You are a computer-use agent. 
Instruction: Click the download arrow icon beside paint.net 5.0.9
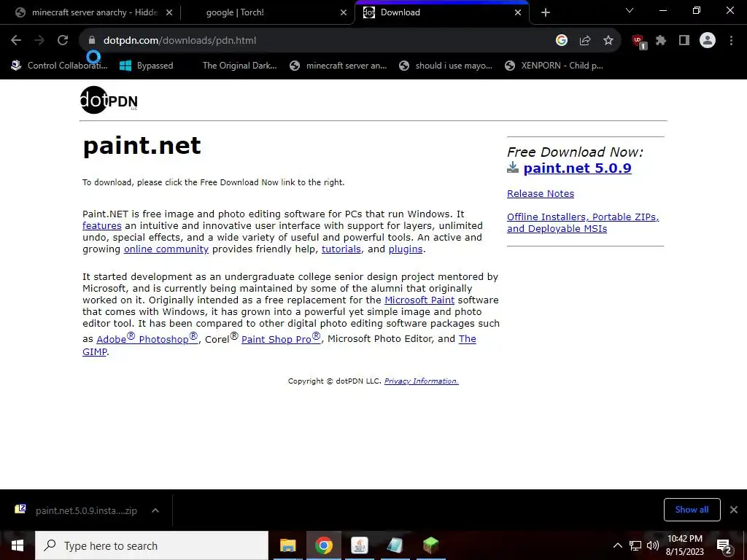coord(513,168)
